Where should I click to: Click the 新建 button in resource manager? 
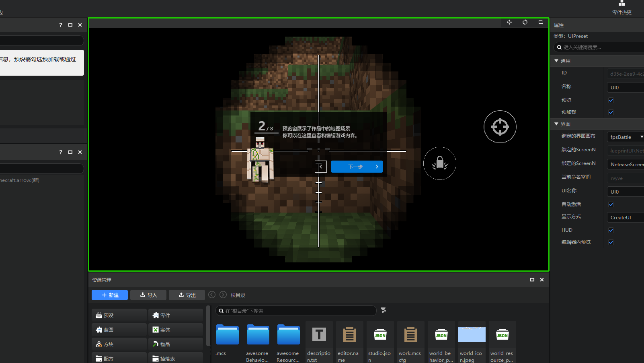coord(110,295)
